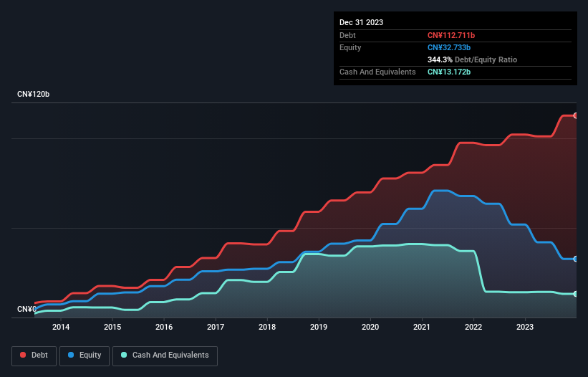Click the 2022 x-axis label
588x377 pixels.
point(473,327)
